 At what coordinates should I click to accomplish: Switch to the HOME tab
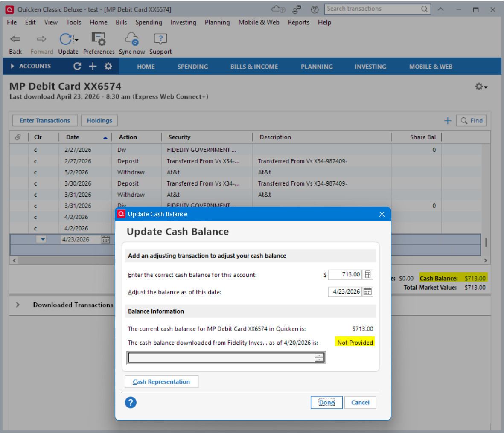146,67
